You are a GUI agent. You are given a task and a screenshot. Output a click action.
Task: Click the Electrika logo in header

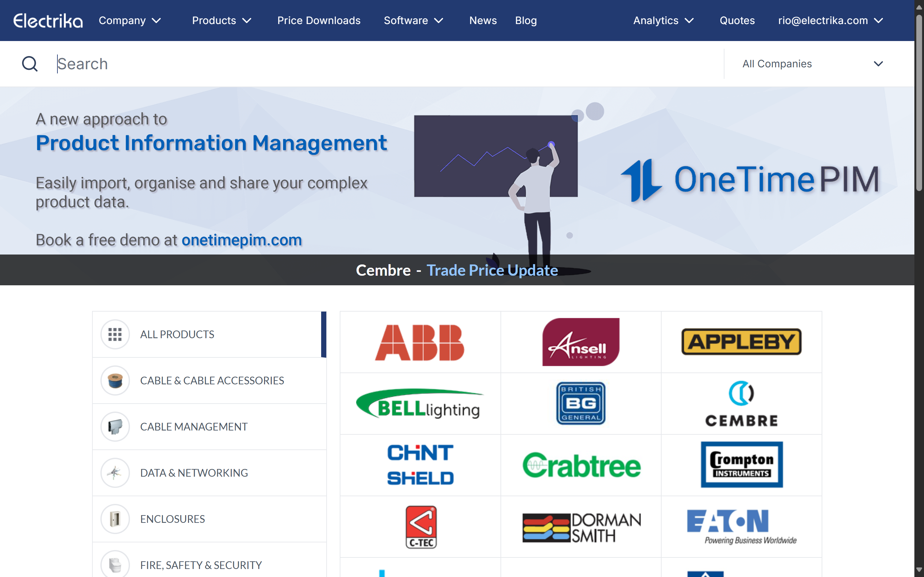coord(48,21)
